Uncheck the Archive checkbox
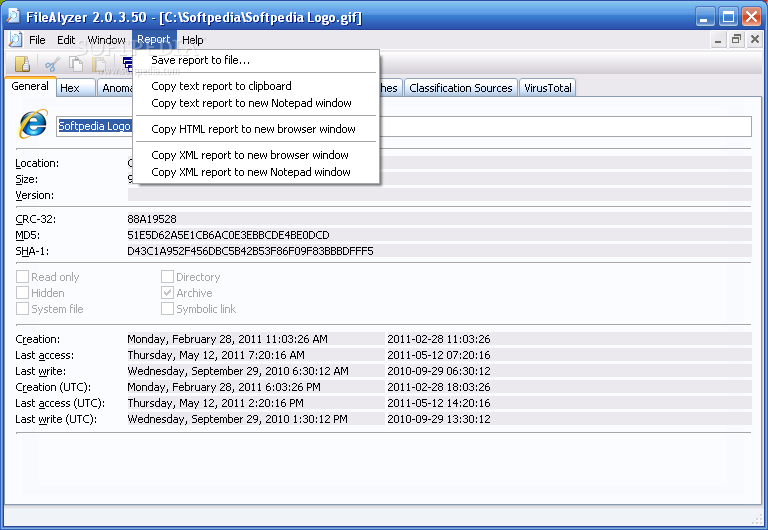Image resolution: width=768 pixels, height=530 pixels. tap(168, 293)
